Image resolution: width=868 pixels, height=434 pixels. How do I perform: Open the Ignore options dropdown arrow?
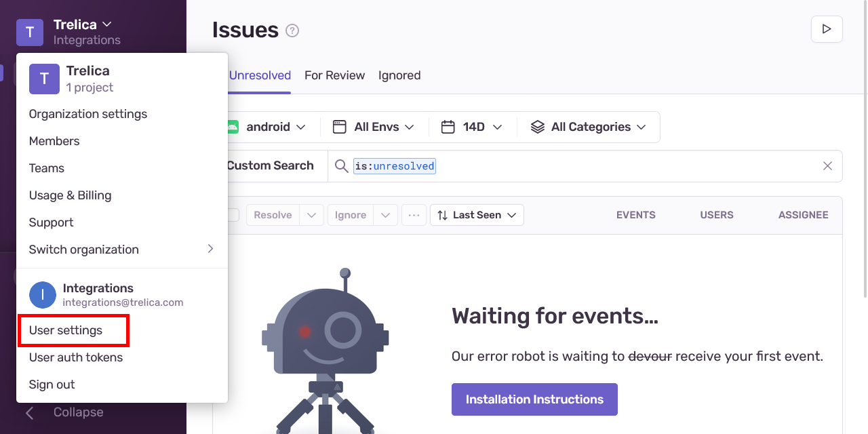point(385,215)
